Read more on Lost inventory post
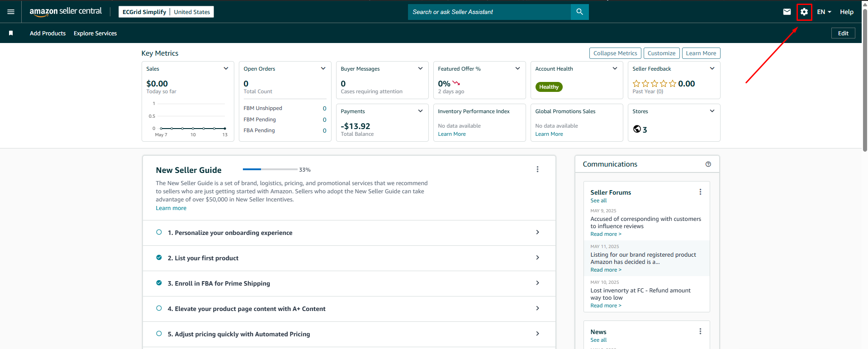The height and width of the screenshot is (349, 868). point(606,306)
